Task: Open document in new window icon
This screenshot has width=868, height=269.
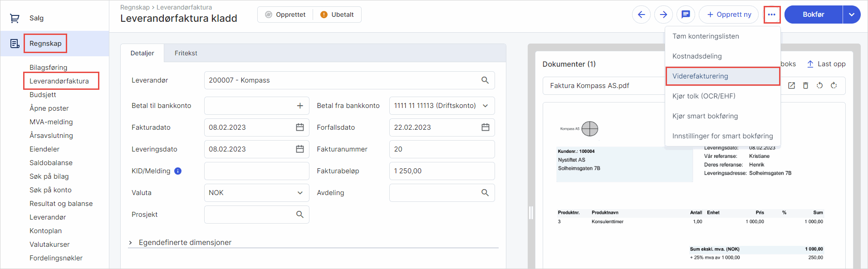Action: [791, 86]
